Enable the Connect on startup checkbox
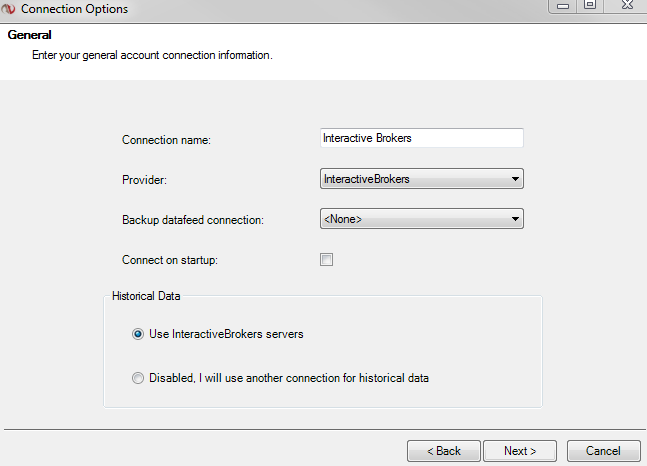The image size is (647, 466). coord(326,260)
